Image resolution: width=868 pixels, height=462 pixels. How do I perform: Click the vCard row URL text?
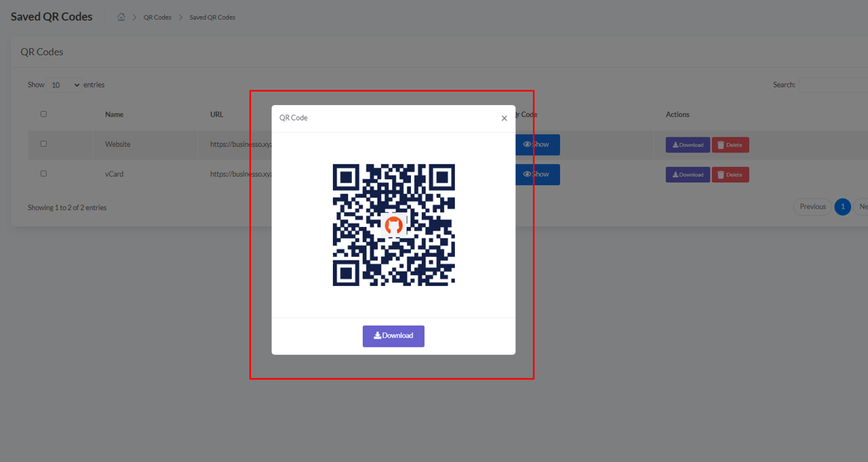coord(241,174)
